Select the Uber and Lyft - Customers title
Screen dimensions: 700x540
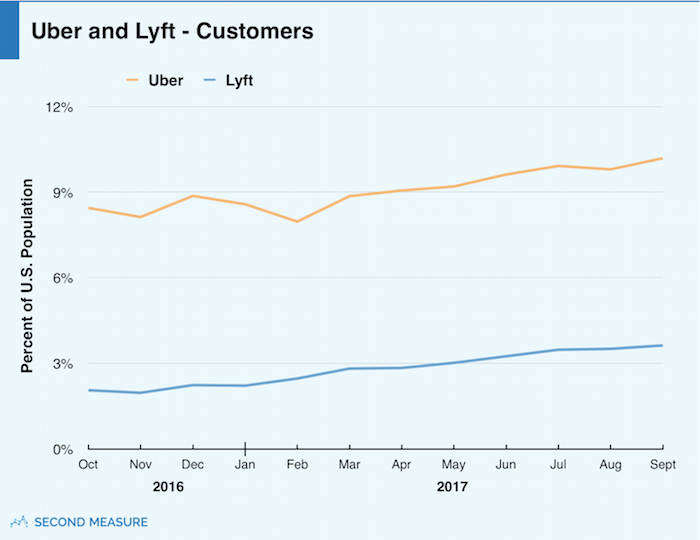tap(172, 31)
